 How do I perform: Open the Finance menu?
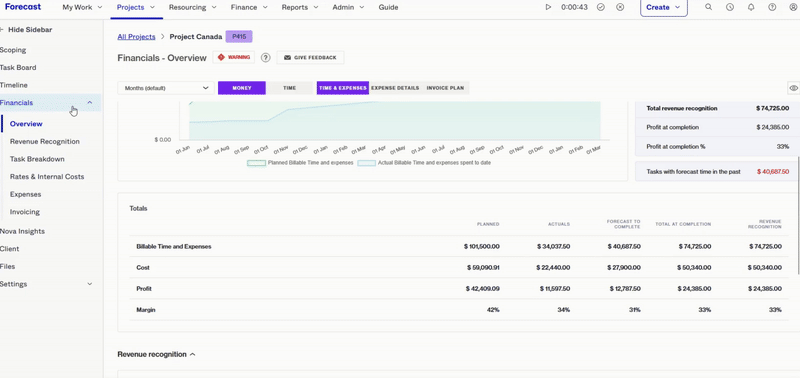point(250,7)
